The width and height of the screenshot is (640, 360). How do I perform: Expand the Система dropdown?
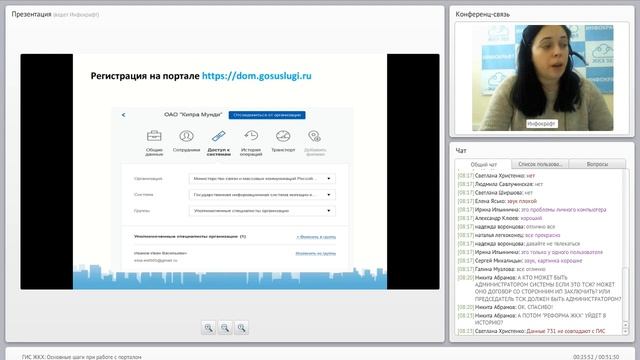click(x=262, y=195)
